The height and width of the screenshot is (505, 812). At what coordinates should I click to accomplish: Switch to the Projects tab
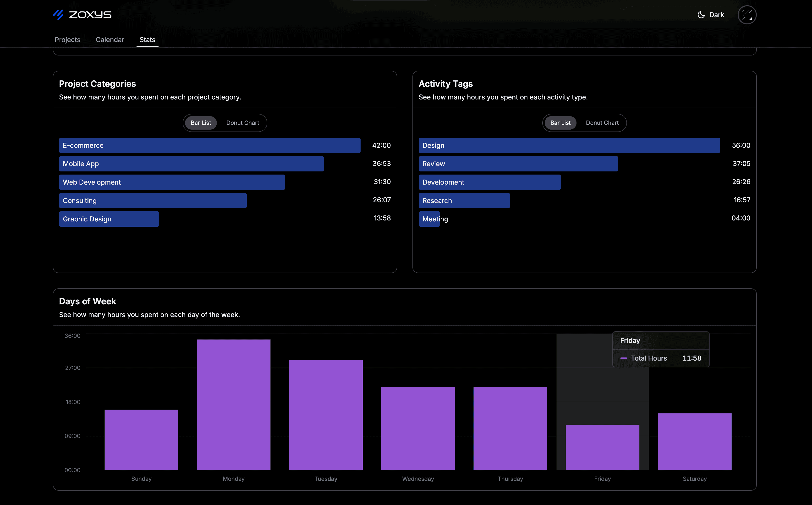pos(67,39)
